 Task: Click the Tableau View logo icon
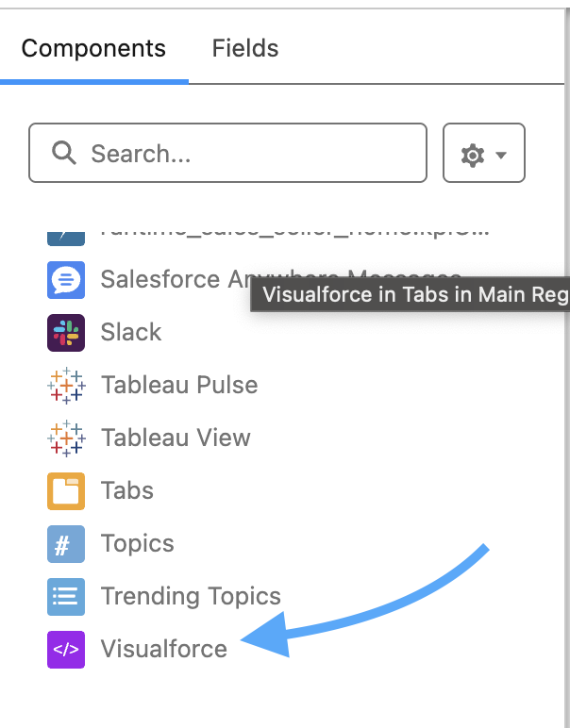click(x=66, y=438)
